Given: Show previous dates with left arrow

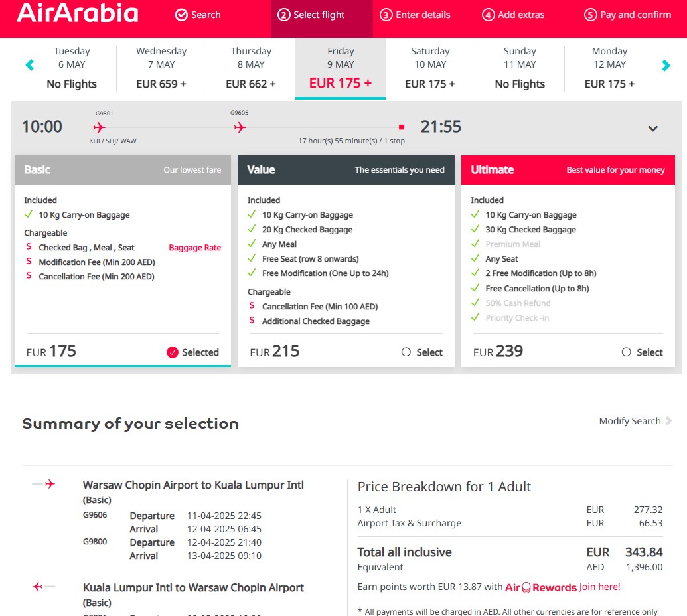Looking at the screenshot, I should [29, 65].
